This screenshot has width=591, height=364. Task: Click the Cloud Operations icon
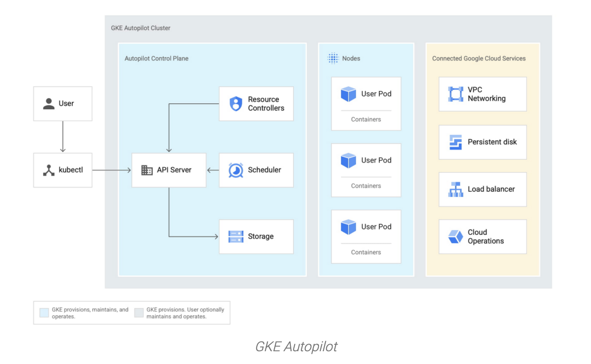(x=456, y=236)
